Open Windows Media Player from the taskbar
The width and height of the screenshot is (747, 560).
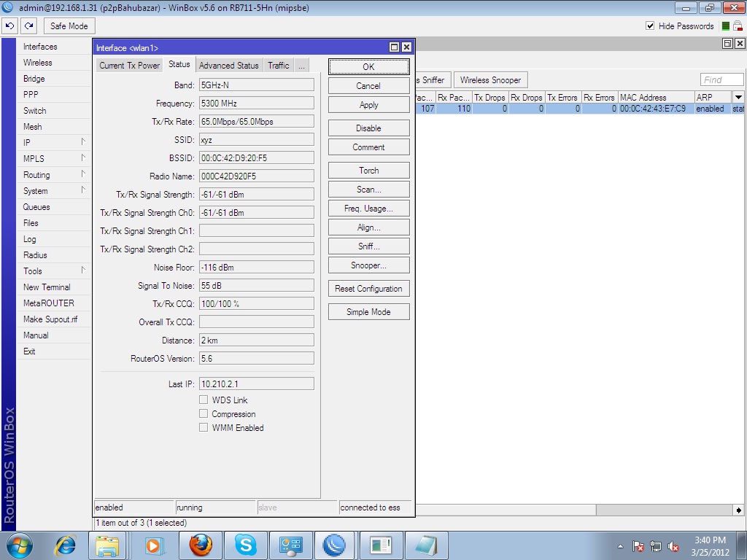click(154, 545)
